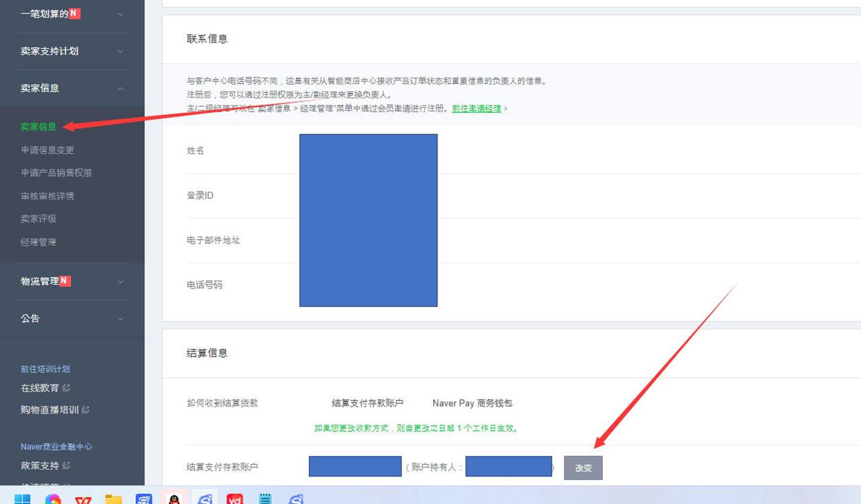Click the 姓名 field label
861x504 pixels.
tap(196, 151)
